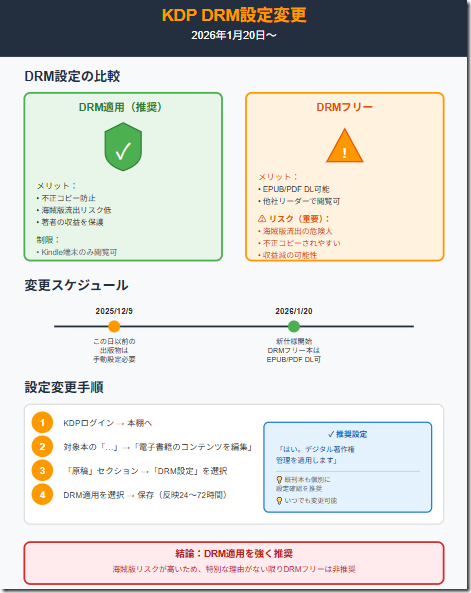Click the 「DRM設定」を選択 step text
Screen dimensions: 471x593
click(190, 471)
